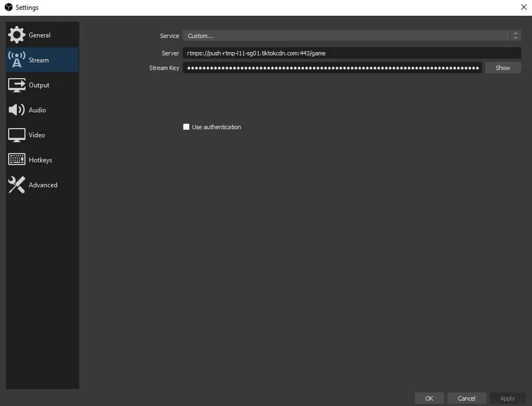Select the Stream antenna icon
This screenshot has width=532, height=406.
pos(16,60)
